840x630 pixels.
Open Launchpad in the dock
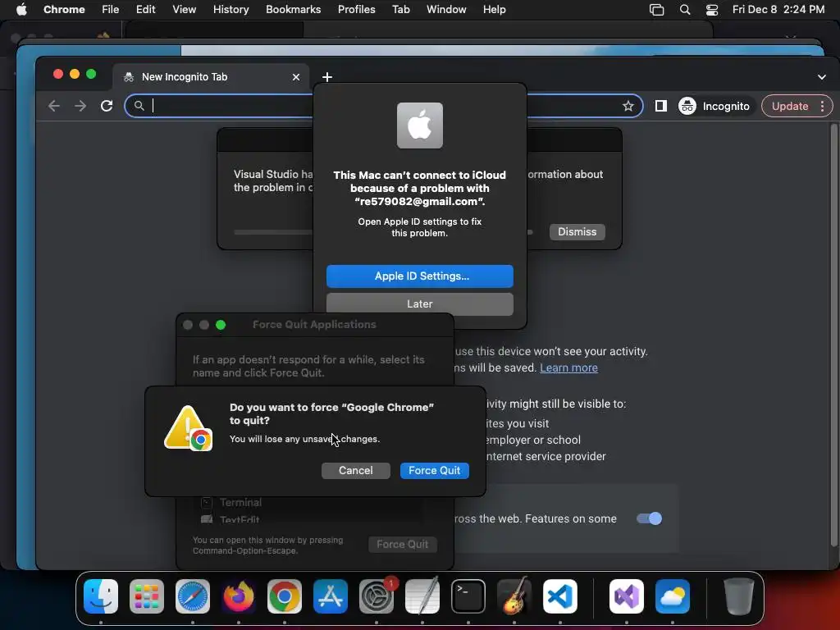[147, 596]
